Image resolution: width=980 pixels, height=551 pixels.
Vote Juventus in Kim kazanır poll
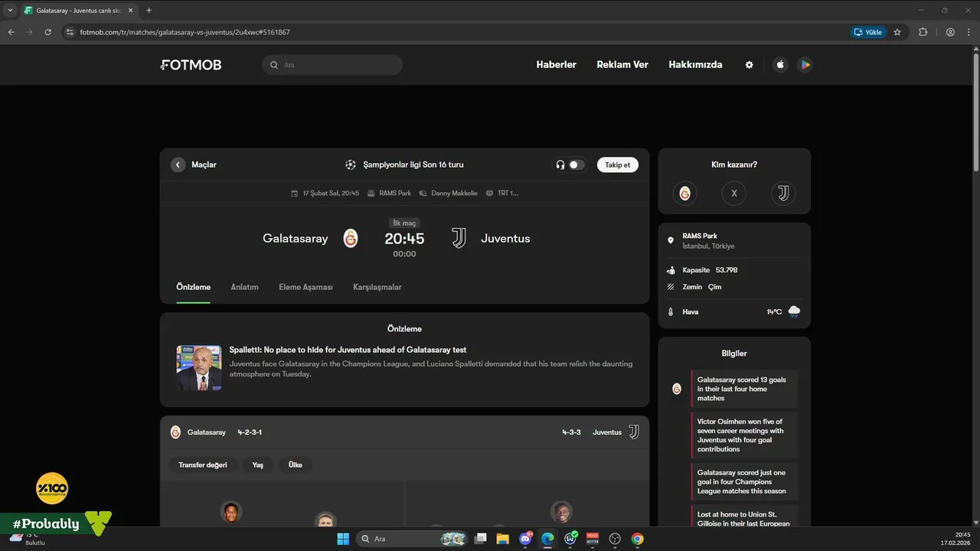[783, 194]
